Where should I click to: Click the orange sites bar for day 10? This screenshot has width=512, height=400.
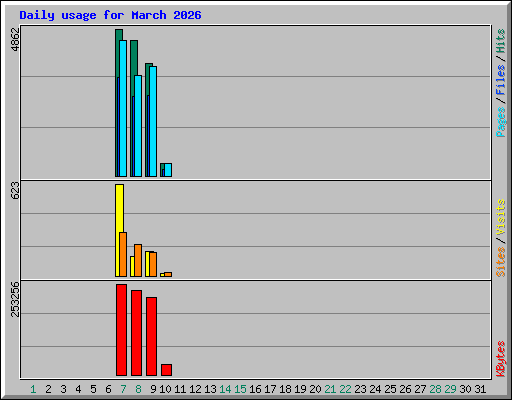[168, 274]
